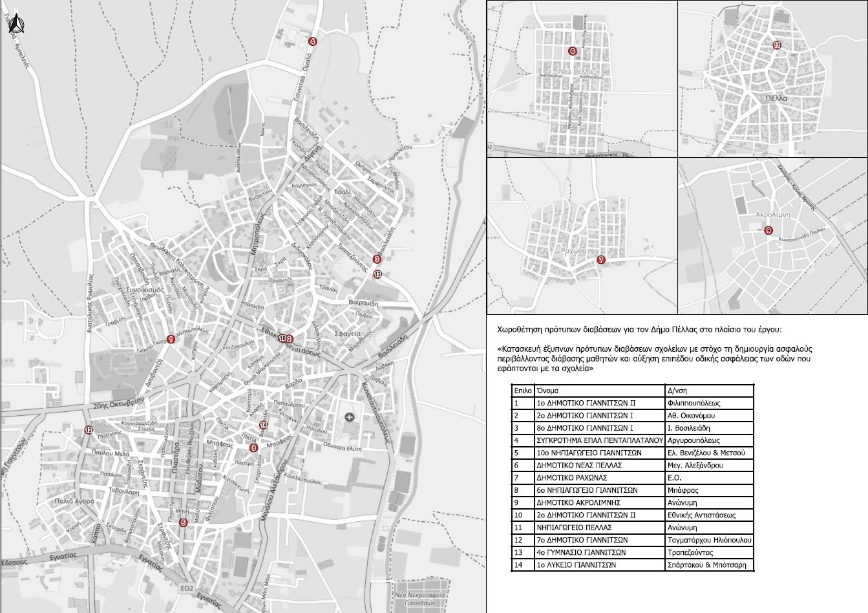Screen dimensions: 868x613
Task: Click the Όνομα column header in table
Action: (599, 391)
